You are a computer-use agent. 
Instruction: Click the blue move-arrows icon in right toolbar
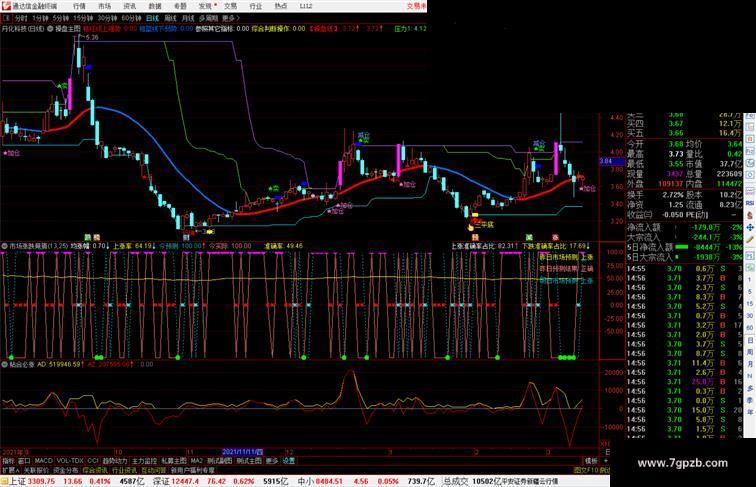click(750, 228)
